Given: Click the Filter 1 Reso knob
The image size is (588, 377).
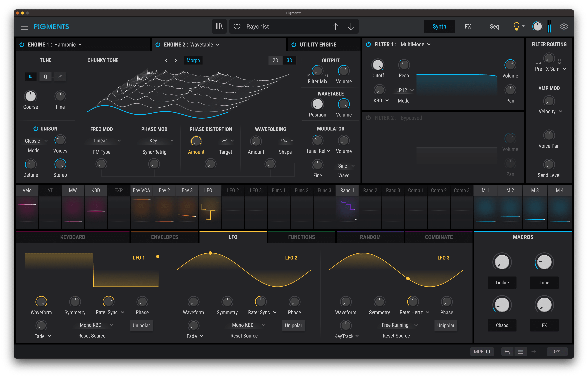Looking at the screenshot, I should tap(404, 65).
